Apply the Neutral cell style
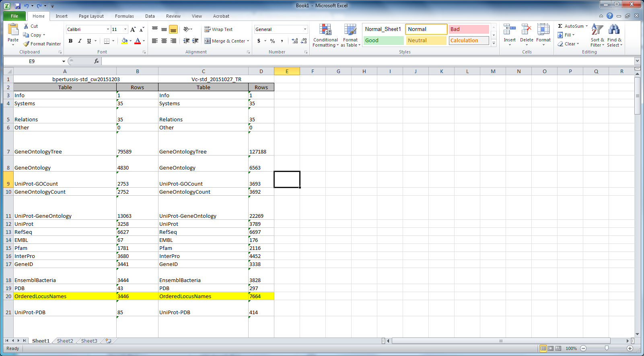Image resolution: width=644 pixels, height=356 pixels. click(x=426, y=41)
